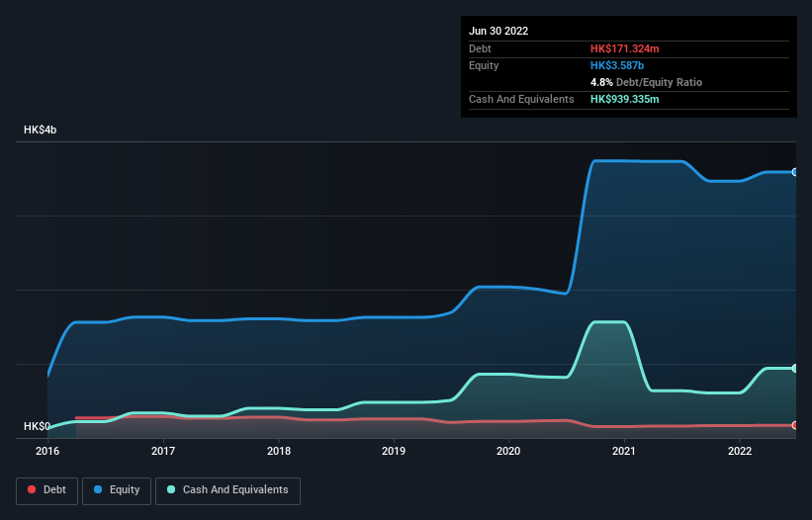Screen dimensions: 812x520
Task: Click the HK$4b y-axis label
Action: (40, 130)
